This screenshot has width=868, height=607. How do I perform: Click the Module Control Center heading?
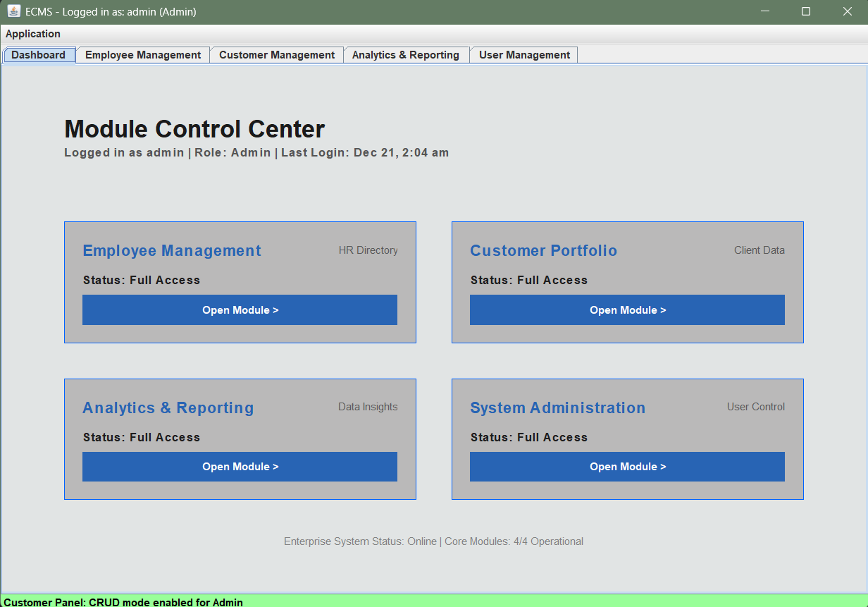(x=194, y=129)
